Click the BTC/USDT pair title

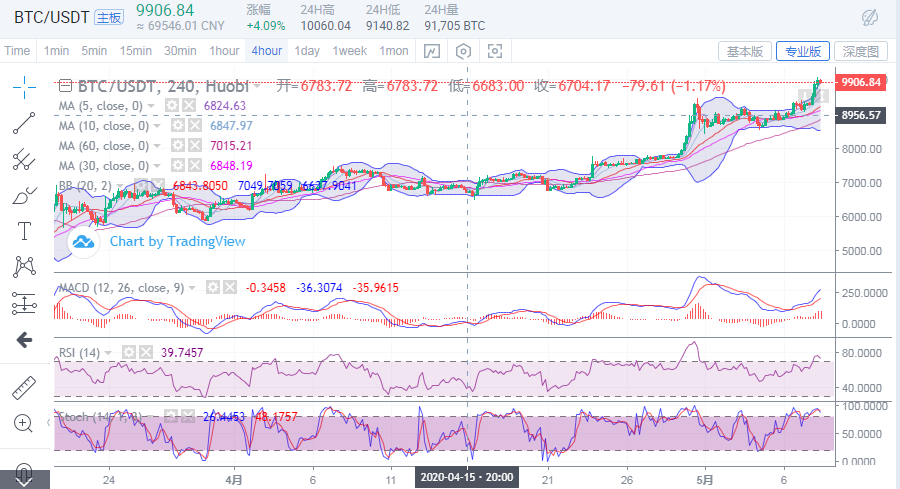pos(52,18)
